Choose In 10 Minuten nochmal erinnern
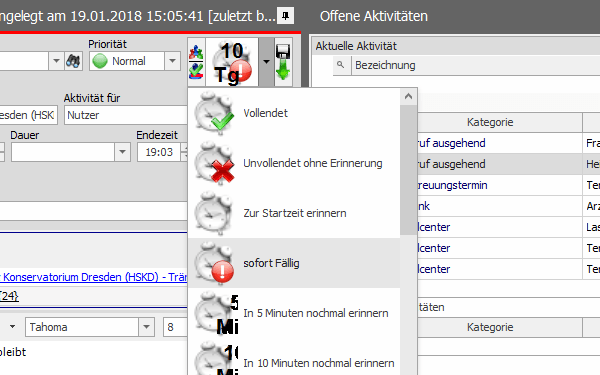600x375 pixels. pyautogui.click(x=294, y=358)
